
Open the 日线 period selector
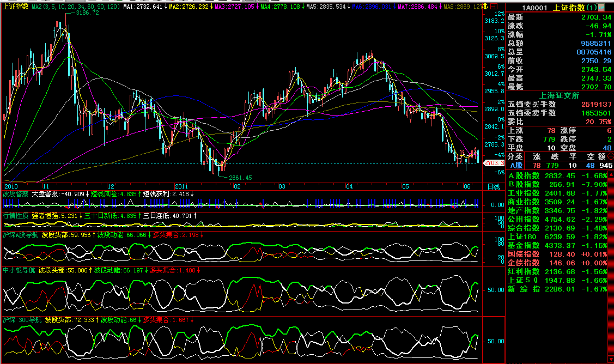click(493, 186)
